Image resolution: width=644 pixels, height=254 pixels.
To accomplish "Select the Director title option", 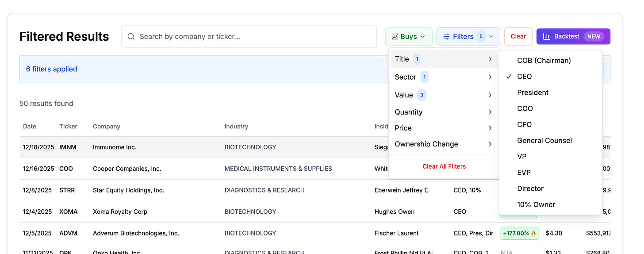I will [x=551, y=188].
